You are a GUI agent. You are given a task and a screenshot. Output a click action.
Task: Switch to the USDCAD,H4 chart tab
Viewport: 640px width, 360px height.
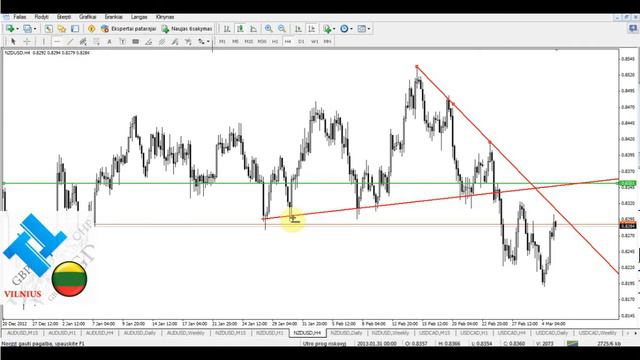click(x=511, y=333)
